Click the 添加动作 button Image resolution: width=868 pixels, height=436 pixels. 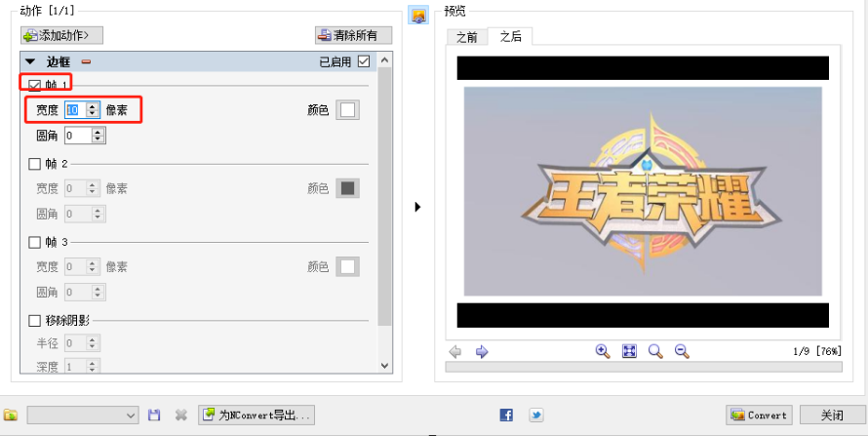point(61,35)
